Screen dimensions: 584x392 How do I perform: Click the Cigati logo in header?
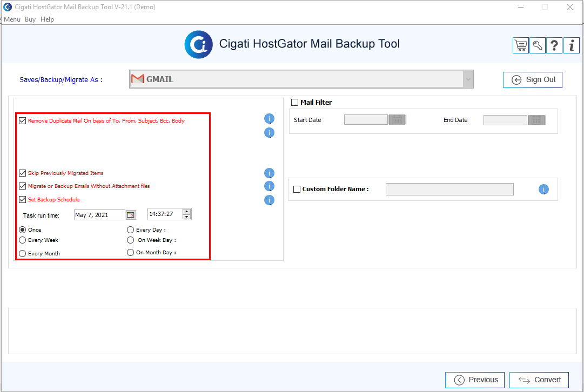point(198,45)
